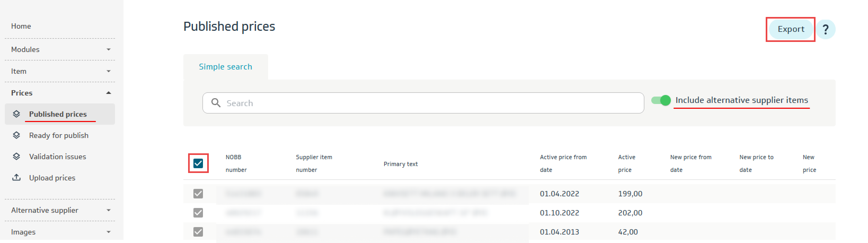Click the Published prices layers icon
The image size is (868, 243).
pos(16,114)
